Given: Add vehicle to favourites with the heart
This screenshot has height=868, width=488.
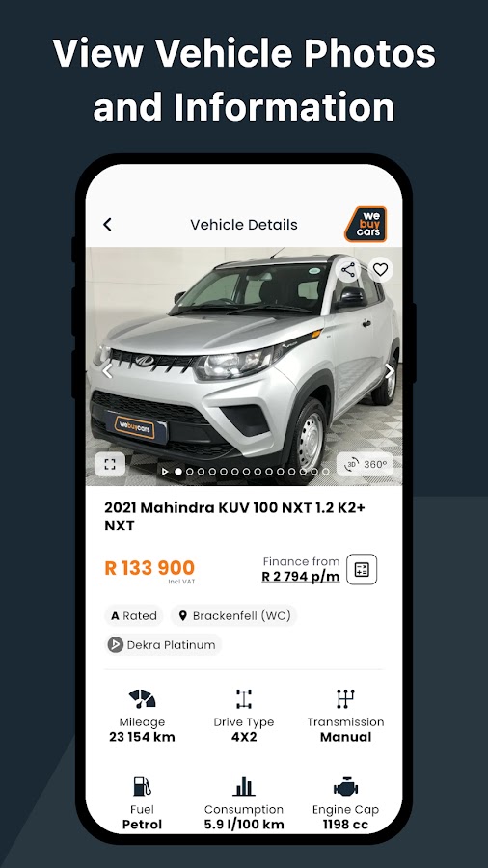Looking at the screenshot, I should pos(380,270).
